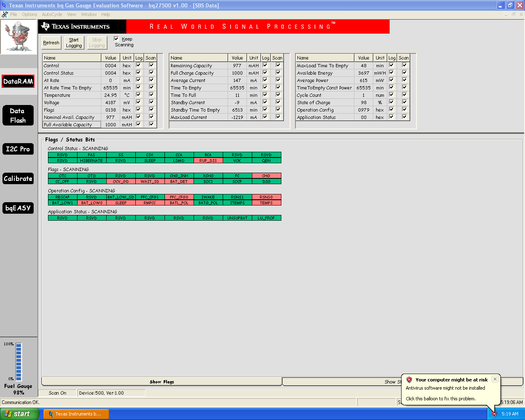
Task: Click the SBS app icon in menu bar
Action: 5,14
